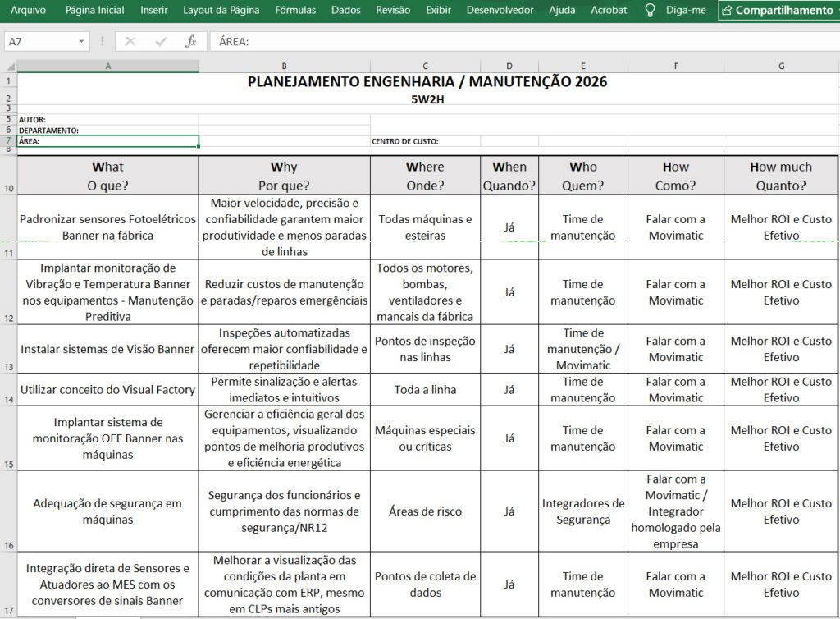Screen dimensions: 840x619
Task: Click the Name Box showing A7
Action: click(x=39, y=41)
